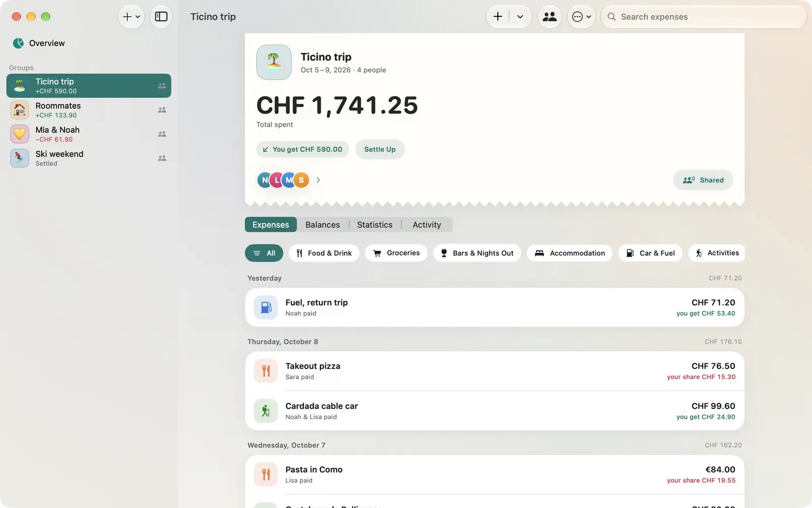
Task: Click the CHF 1,741.25 total spent amount
Action: [337, 106]
